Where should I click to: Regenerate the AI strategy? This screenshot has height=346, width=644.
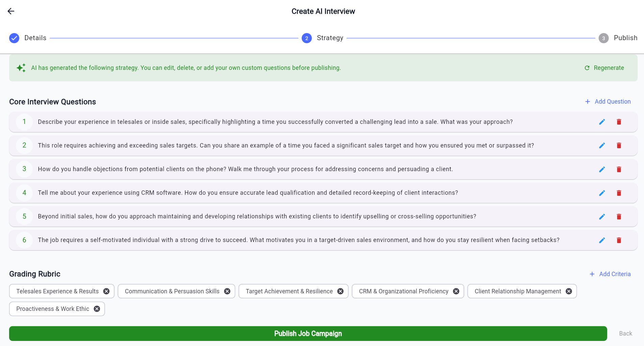[x=604, y=68]
